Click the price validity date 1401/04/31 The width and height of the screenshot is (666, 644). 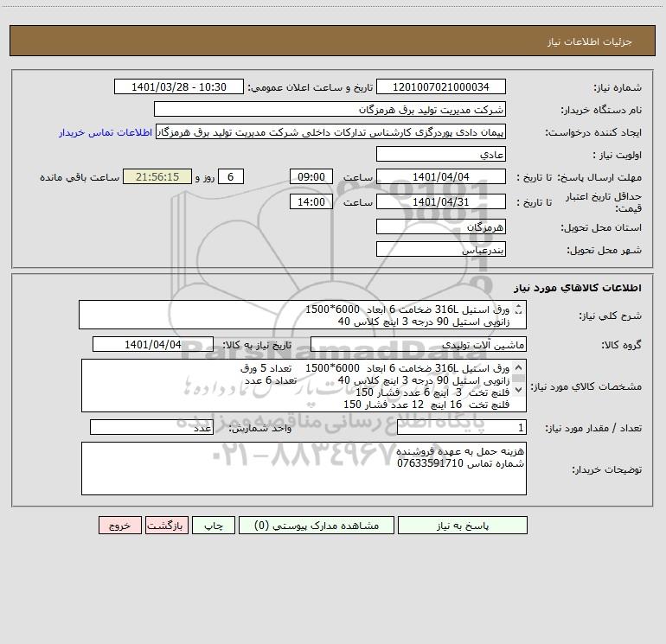click(441, 202)
